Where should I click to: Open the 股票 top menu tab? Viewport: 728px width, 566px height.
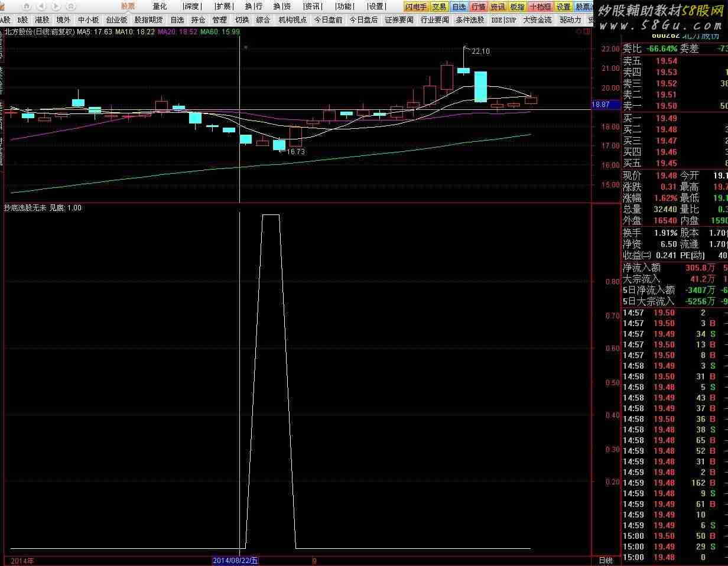[128, 6]
